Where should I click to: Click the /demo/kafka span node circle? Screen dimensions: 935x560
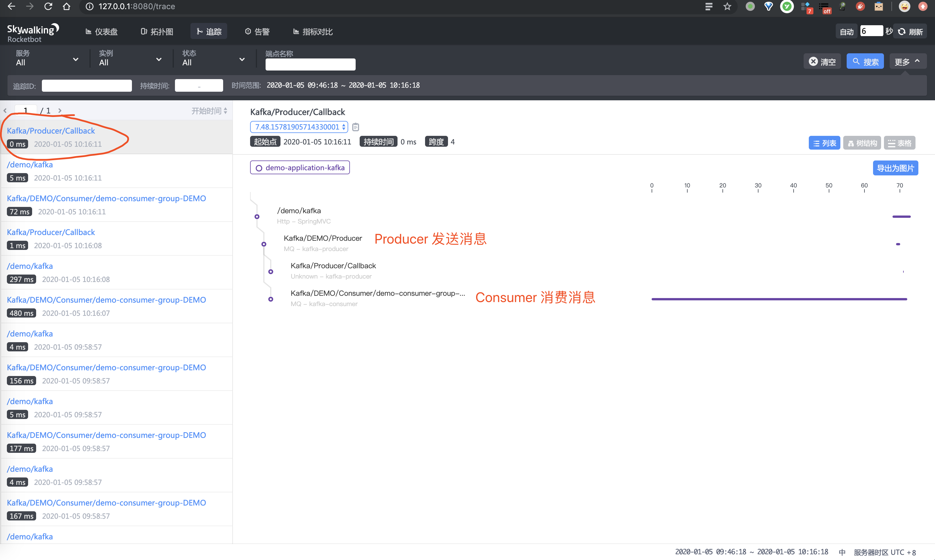257,217
